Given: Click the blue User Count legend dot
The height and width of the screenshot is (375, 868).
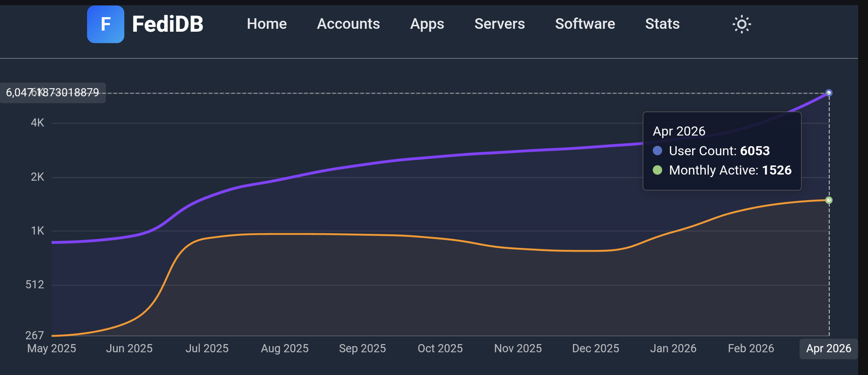Looking at the screenshot, I should 658,151.
